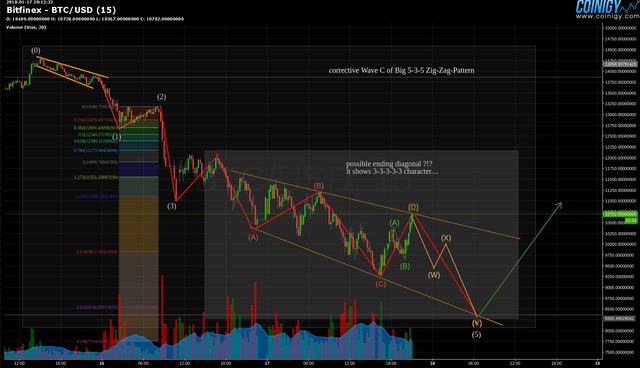
Task: Click the Bitfinex - BTC/USD (15) title
Action: [x=61, y=10]
